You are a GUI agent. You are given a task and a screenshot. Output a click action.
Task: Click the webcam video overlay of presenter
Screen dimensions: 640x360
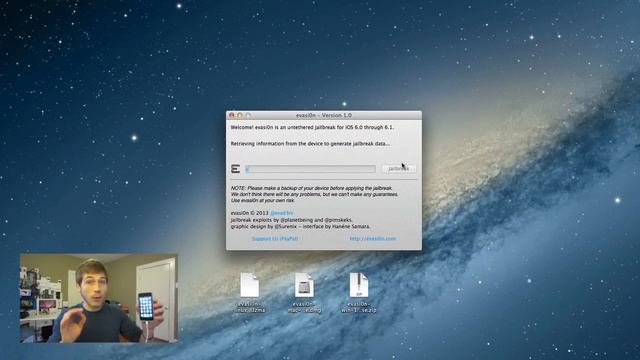point(99,298)
